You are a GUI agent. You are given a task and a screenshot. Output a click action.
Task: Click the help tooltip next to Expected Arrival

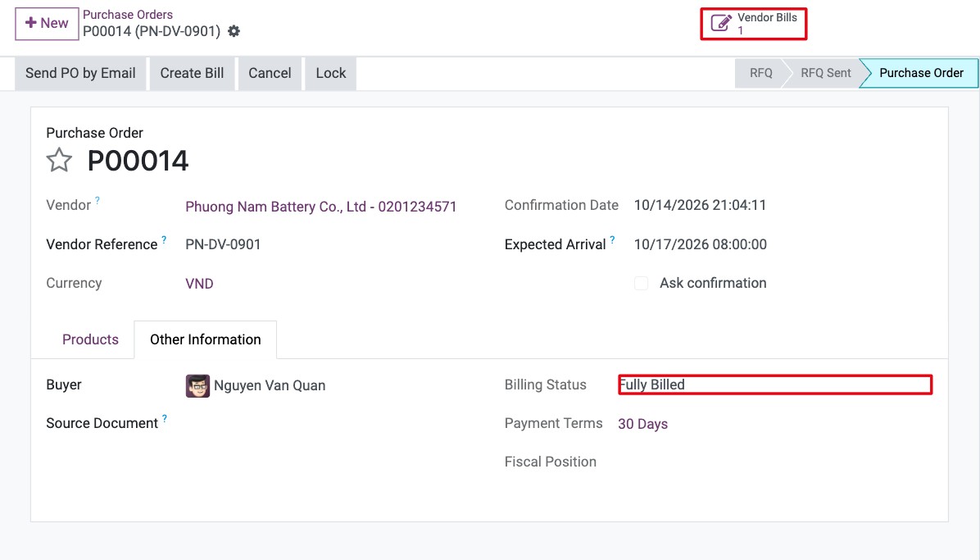click(613, 239)
